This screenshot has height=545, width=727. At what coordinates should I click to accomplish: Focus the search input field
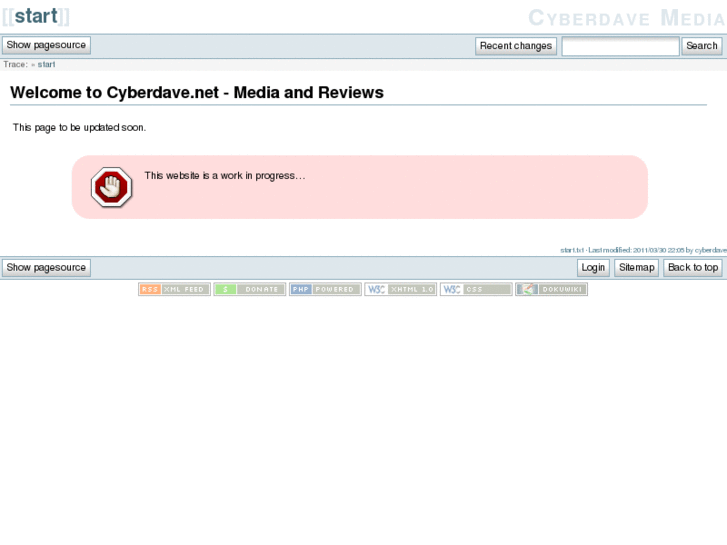point(620,46)
